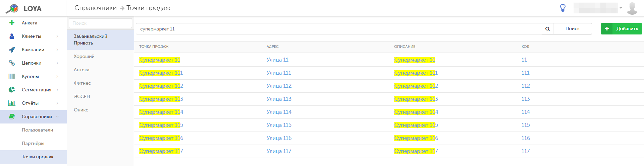Screen dimensions: 644x166
Task: Collapse the Справочники menu chevron
Action: 57,116
